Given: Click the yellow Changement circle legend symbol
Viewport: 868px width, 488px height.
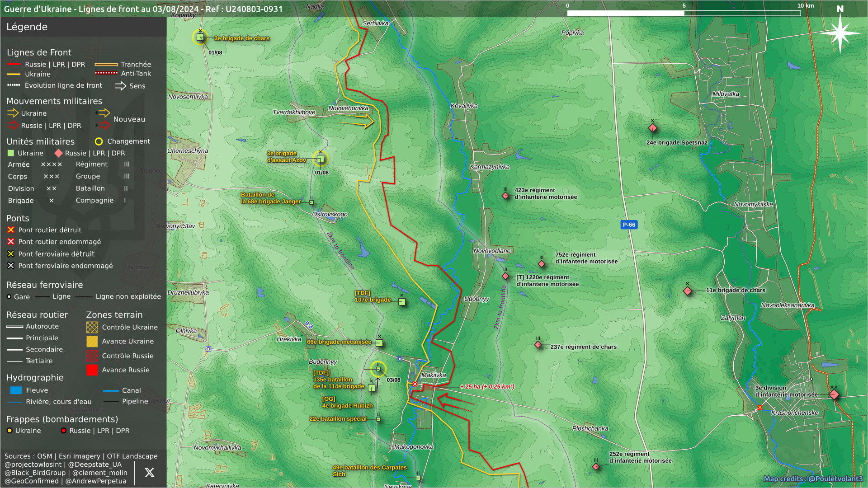Looking at the screenshot, I should tap(99, 142).
